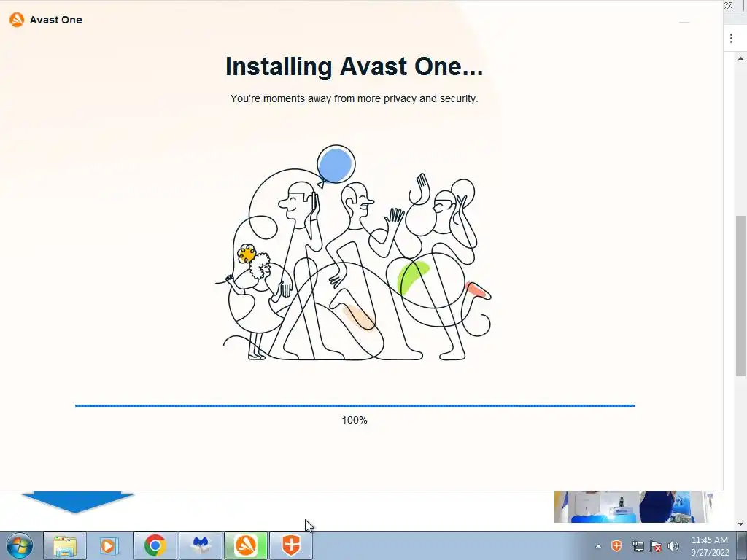Open the orange shield taskbar app
Screen dimensions: 747x560
[x=291, y=545]
